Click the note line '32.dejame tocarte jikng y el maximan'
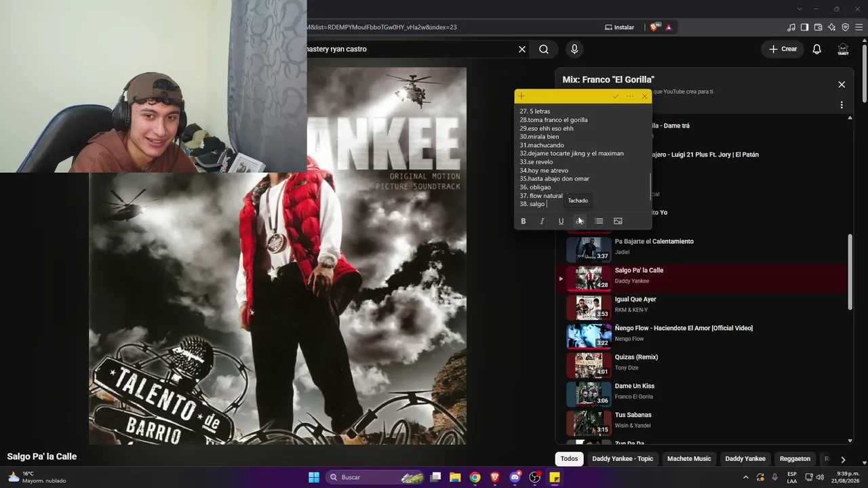868x488 pixels. pos(572,153)
